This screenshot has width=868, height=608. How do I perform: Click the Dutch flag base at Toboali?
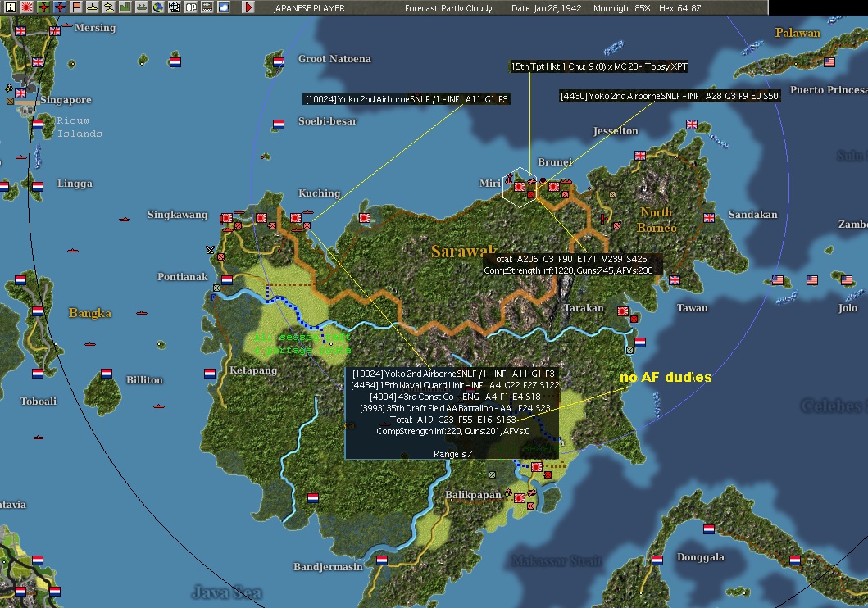tap(38, 374)
